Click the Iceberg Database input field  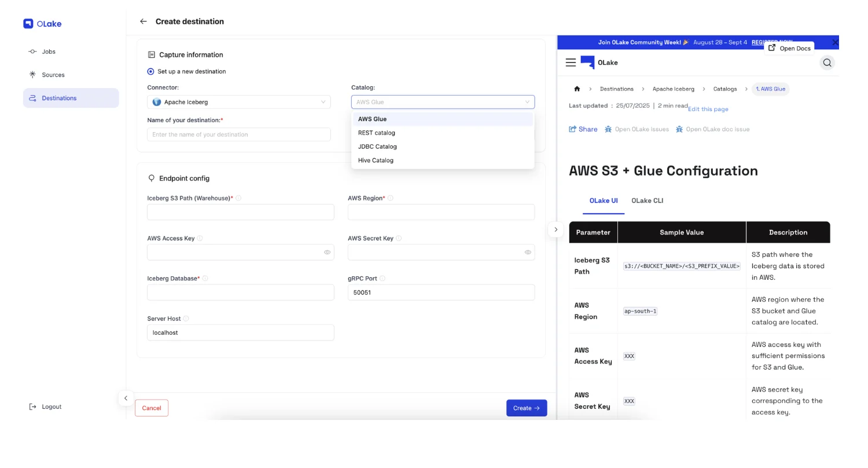click(x=240, y=292)
